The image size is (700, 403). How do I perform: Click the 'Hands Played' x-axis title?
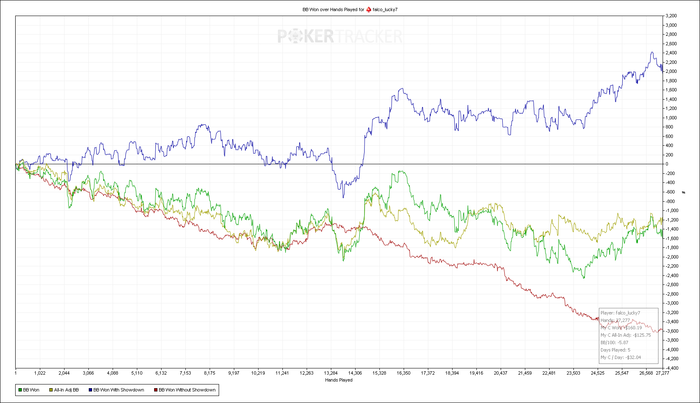coord(339,380)
